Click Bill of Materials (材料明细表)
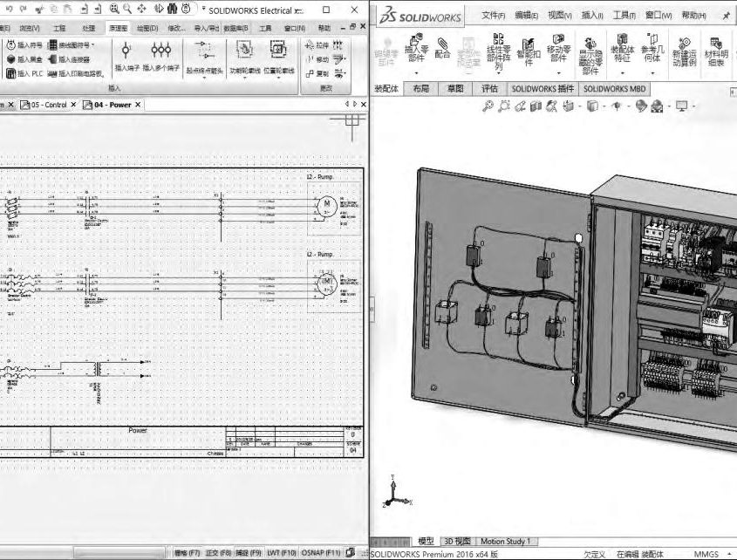The image size is (737, 560). pyautogui.click(x=716, y=51)
